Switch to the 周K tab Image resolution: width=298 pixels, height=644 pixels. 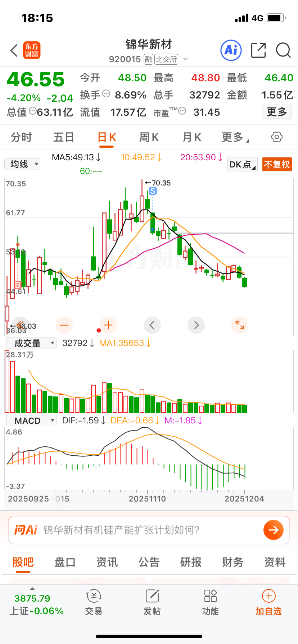pyautogui.click(x=149, y=137)
